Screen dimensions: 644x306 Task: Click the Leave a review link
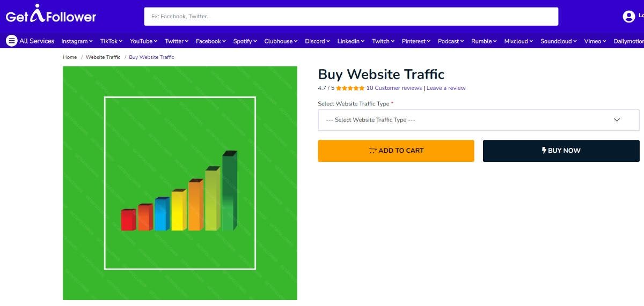(446, 88)
